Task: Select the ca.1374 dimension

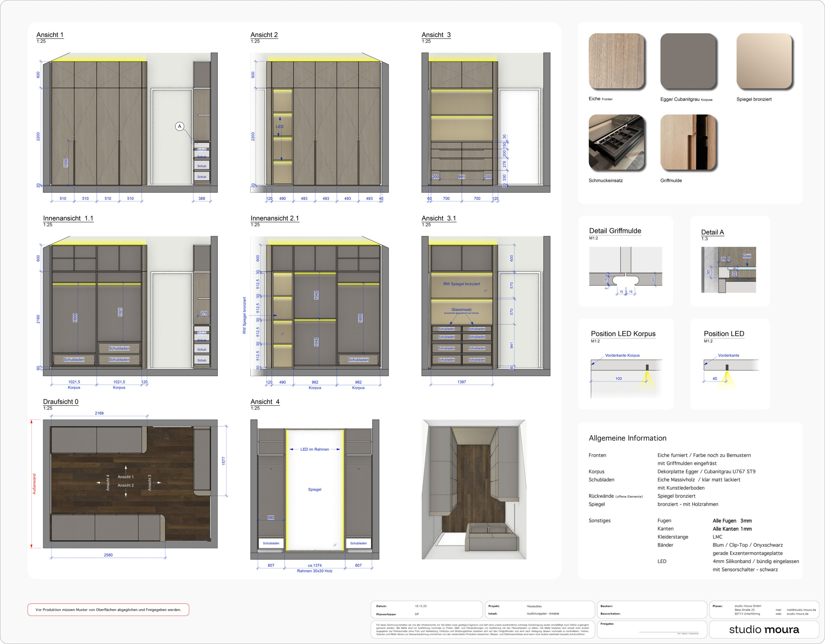Action: coord(315,565)
